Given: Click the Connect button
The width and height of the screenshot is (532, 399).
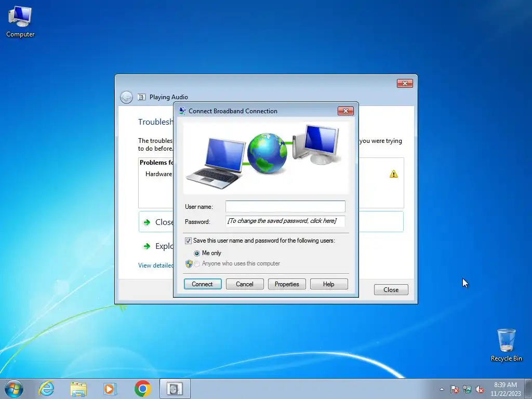Looking at the screenshot, I should click(203, 284).
